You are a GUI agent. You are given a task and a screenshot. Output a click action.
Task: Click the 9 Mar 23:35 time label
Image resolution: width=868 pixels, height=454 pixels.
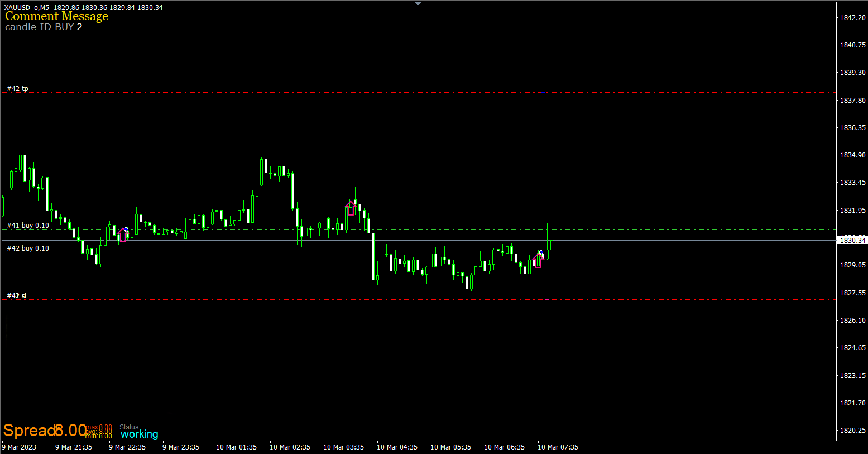181,447
